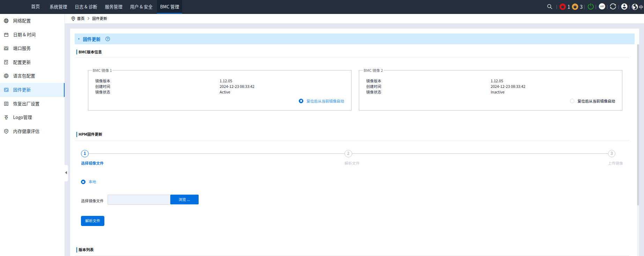644x256 pixels.
Task: Toggle the UID indicator light
Action: (602, 7)
